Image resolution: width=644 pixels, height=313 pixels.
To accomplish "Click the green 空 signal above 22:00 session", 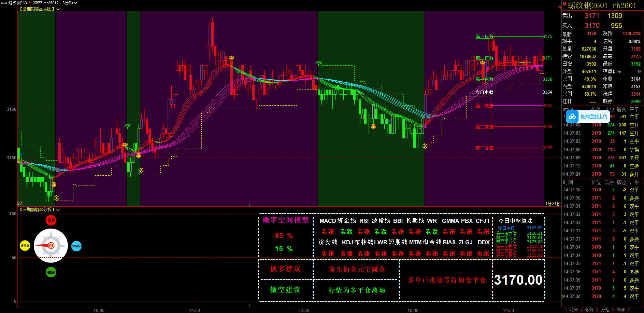I will click(318, 63).
